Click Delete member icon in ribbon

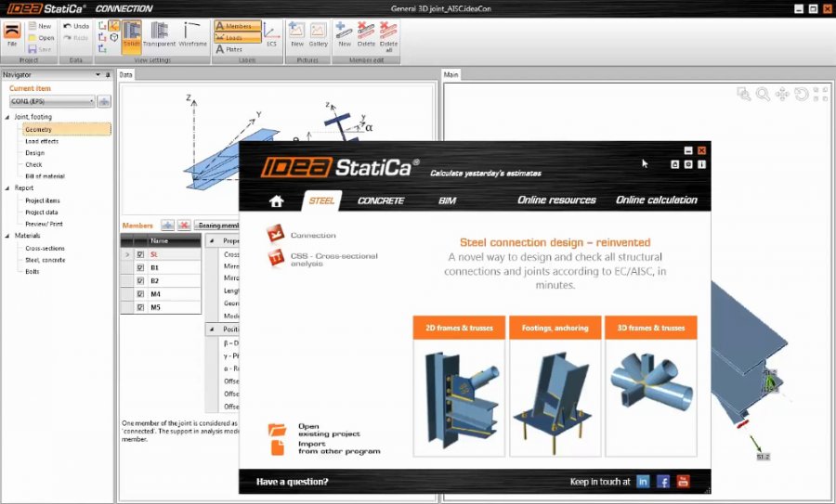click(366, 34)
